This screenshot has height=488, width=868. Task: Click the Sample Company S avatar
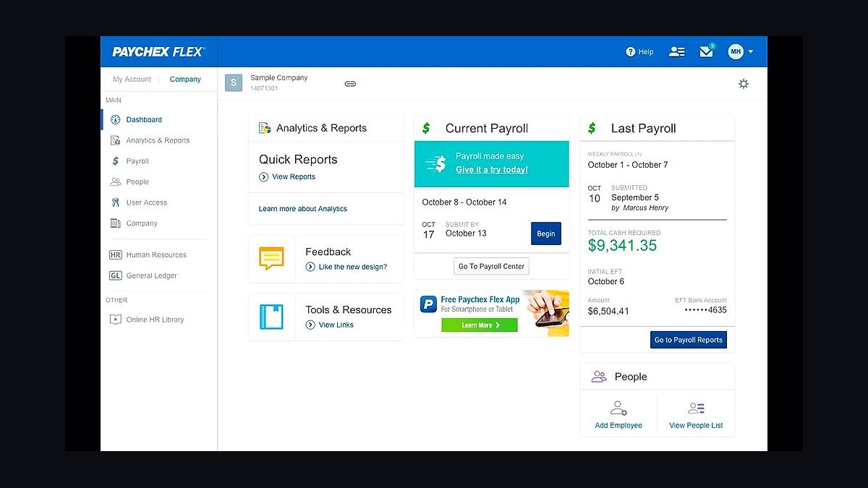tap(233, 82)
